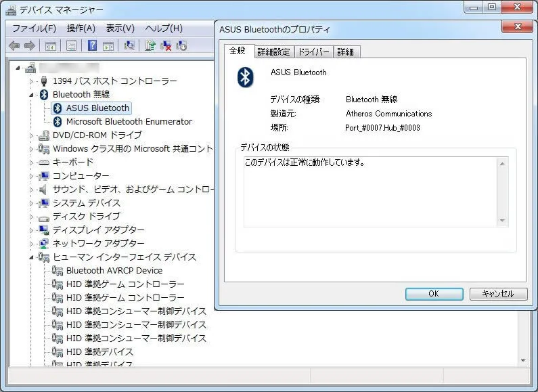Image resolution: width=538 pixels, height=392 pixels.
Task: Open the ヘルプ(H) menu
Action: point(164,28)
